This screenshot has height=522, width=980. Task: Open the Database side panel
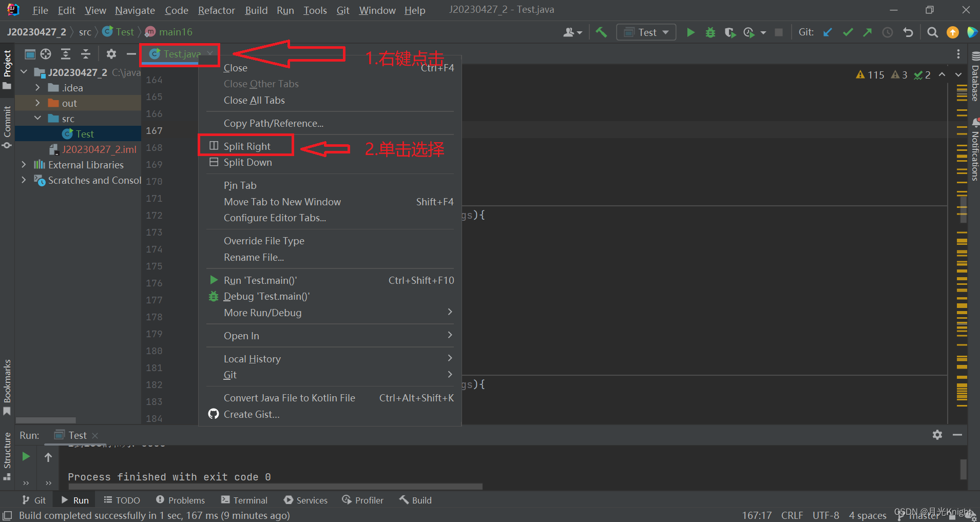(975, 76)
